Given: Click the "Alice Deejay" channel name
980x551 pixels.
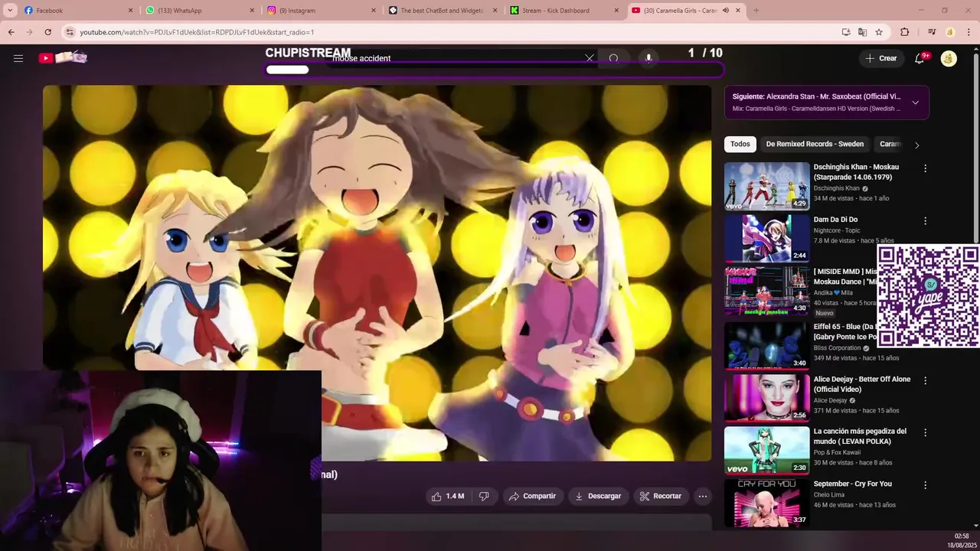Looking at the screenshot, I should (830, 400).
